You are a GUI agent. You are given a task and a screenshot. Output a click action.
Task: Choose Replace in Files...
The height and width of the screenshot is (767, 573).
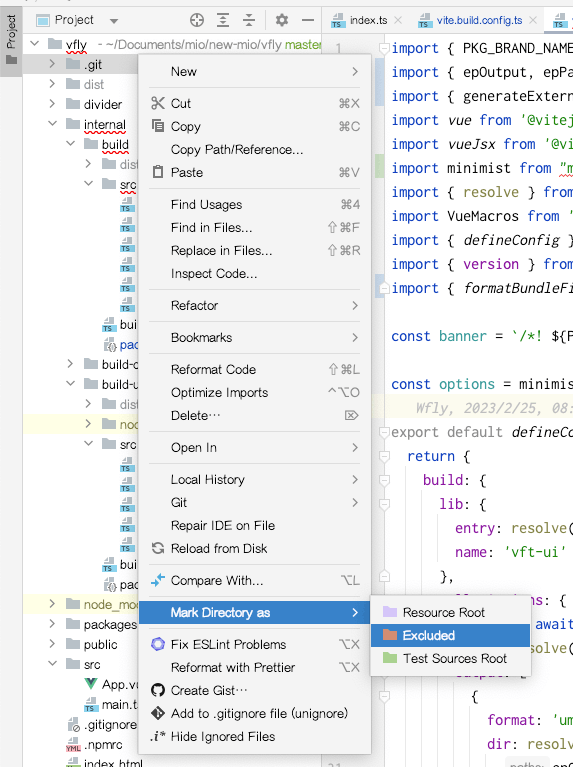pyautogui.click(x=254, y=250)
